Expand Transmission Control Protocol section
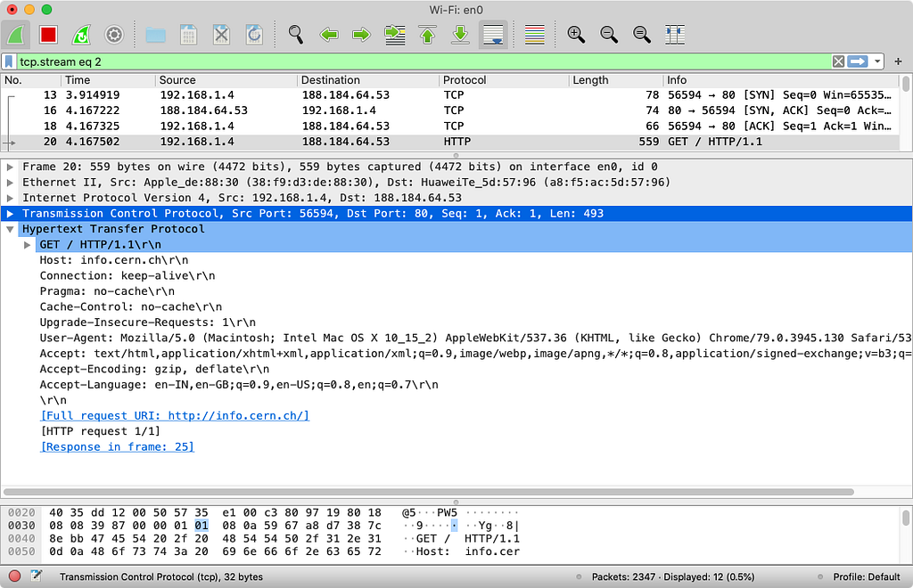913x588 pixels. [x=10, y=214]
